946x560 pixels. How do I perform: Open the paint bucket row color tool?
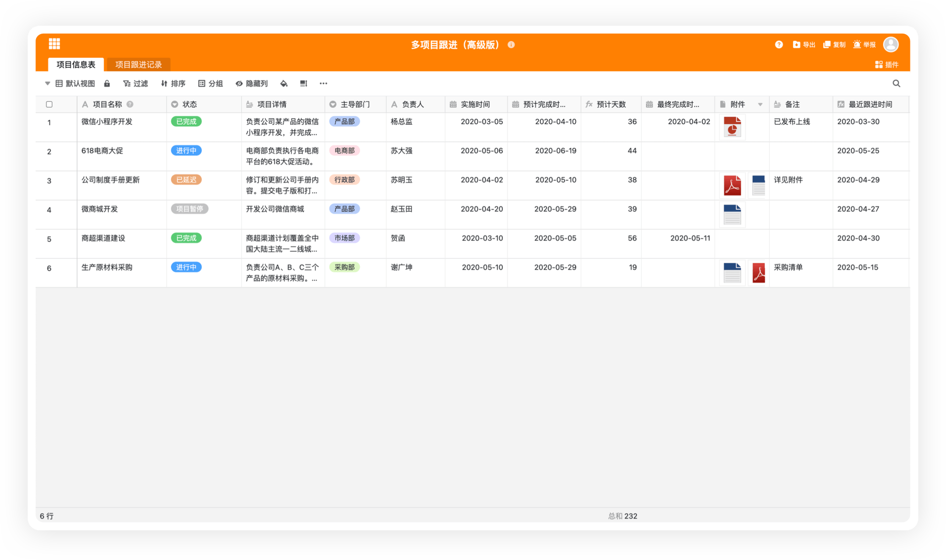click(284, 84)
